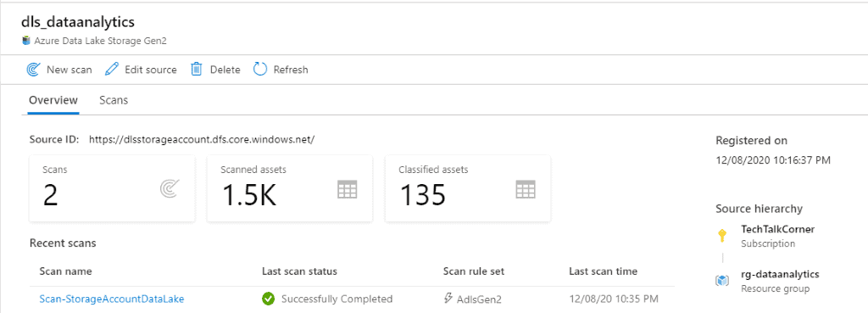Image resolution: width=868 pixels, height=313 pixels.
Task: Click the Data Lake Storage Gen2 icon
Action: [x=26, y=41]
